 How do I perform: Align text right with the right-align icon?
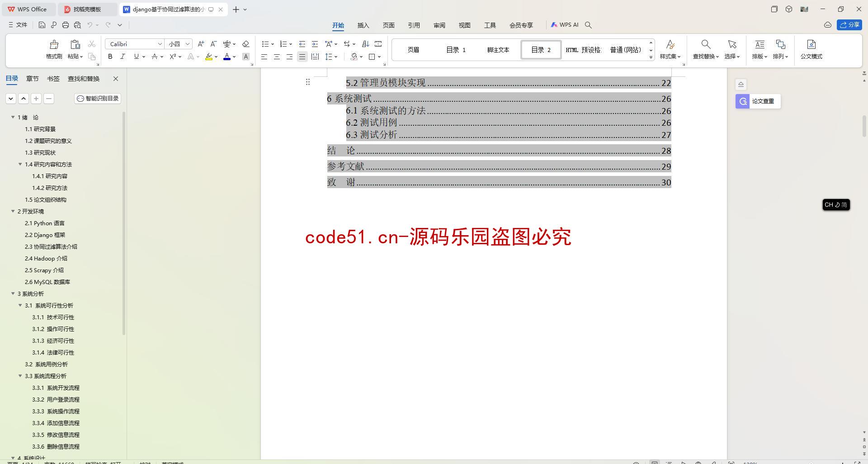289,57
